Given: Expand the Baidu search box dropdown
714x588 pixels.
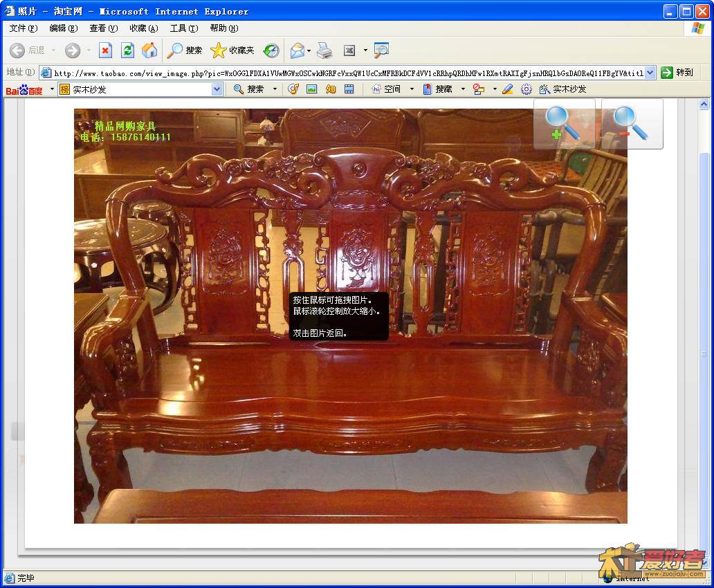Looking at the screenshot, I should coord(217,89).
